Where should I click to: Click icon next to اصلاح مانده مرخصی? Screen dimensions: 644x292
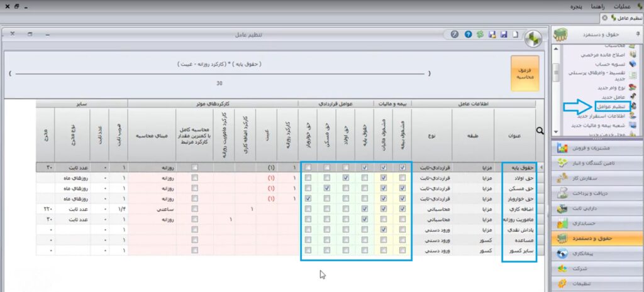633,55
